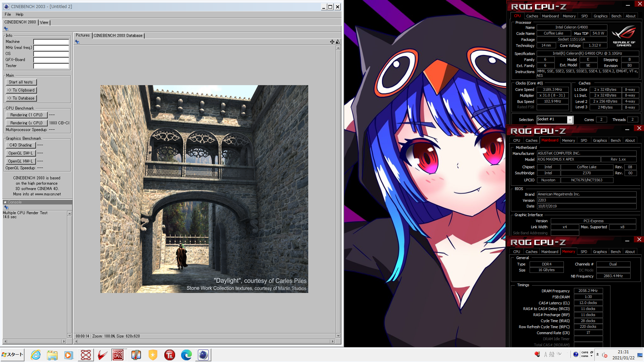644x362 pixels.
Task: Click the blue help question mark tray icon
Action: [x=576, y=355]
